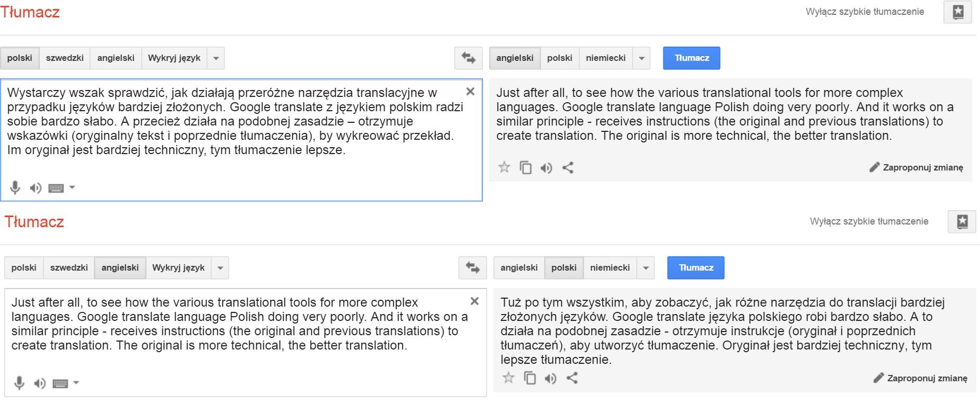Copy the bottom Polish translation text
The height and width of the screenshot is (403, 980).
(529, 378)
